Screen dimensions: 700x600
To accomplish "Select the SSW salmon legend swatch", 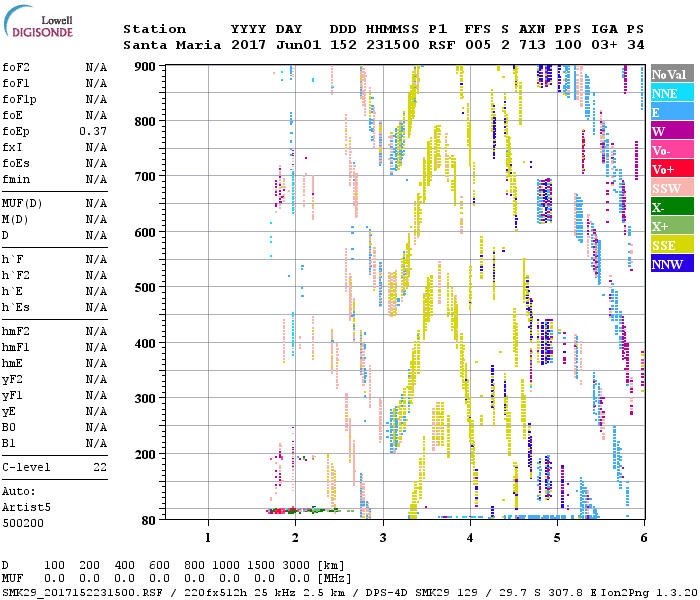I will click(x=672, y=188).
